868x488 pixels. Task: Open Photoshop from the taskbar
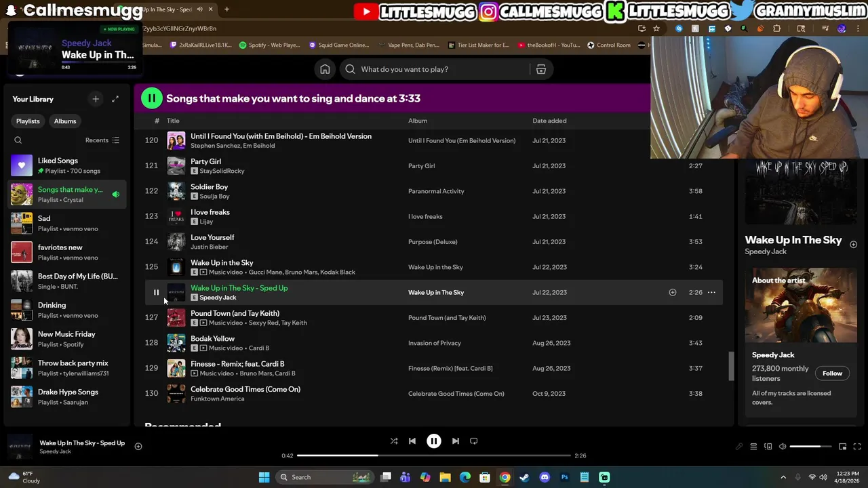[x=564, y=477]
